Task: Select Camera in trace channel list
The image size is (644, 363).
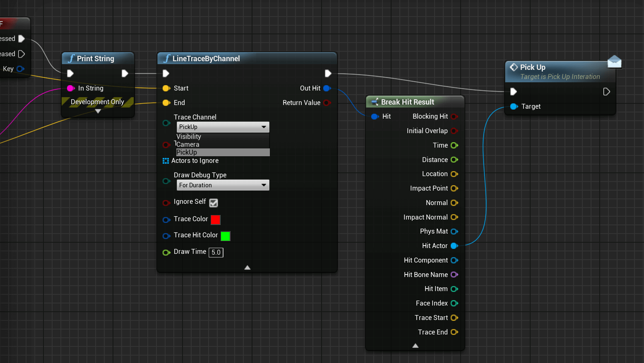Action: point(223,144)
